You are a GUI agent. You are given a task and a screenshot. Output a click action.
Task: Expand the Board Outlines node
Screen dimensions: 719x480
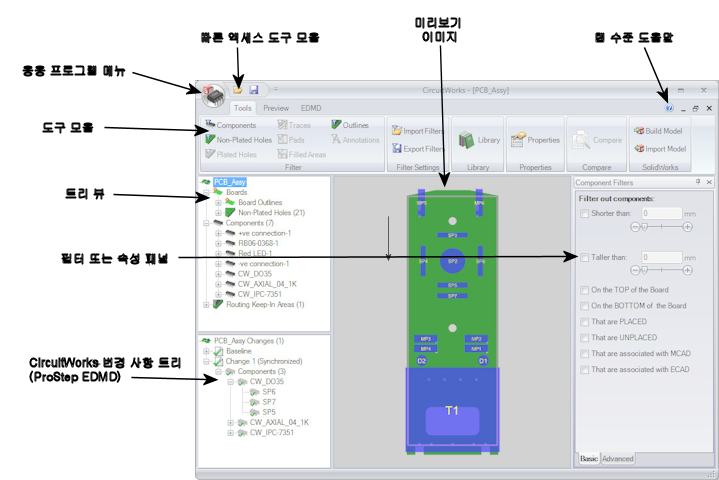click(218, 202)
